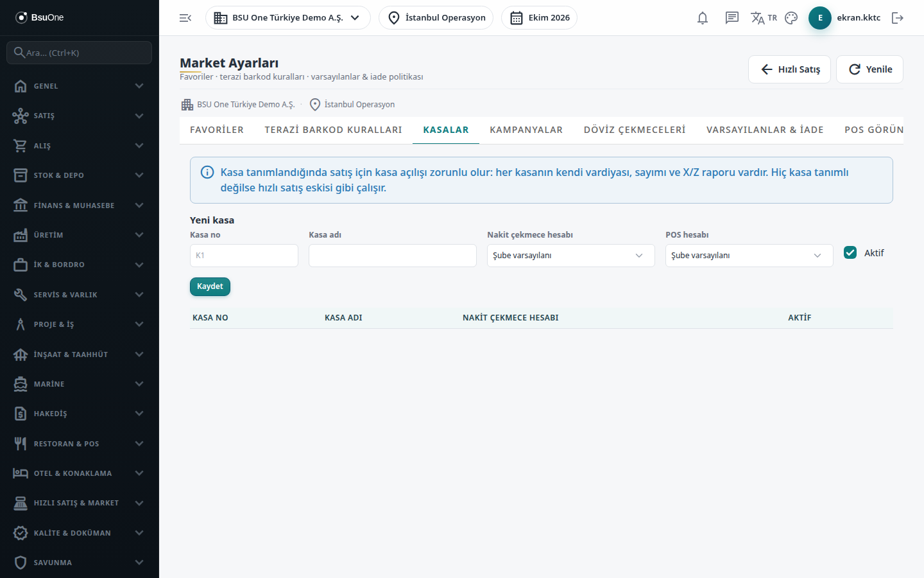Open the POS hesabı dropdown
Viewport: 924px width, 578px height.
click(749, 256)
